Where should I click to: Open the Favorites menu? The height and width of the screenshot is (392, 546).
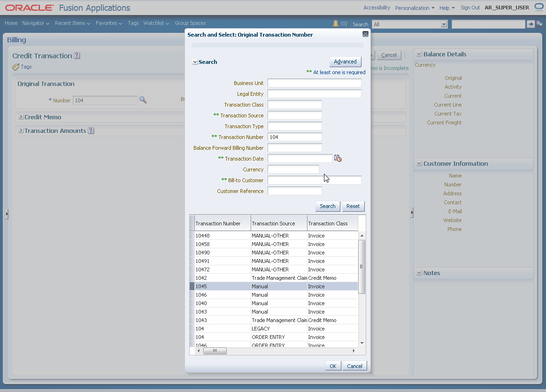pos(109,23)
